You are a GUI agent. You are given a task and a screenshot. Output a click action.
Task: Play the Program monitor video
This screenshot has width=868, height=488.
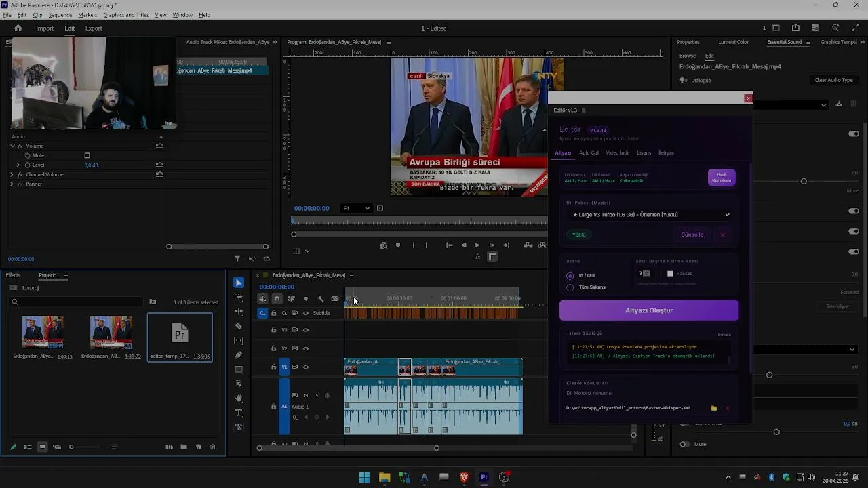(477, 245)
